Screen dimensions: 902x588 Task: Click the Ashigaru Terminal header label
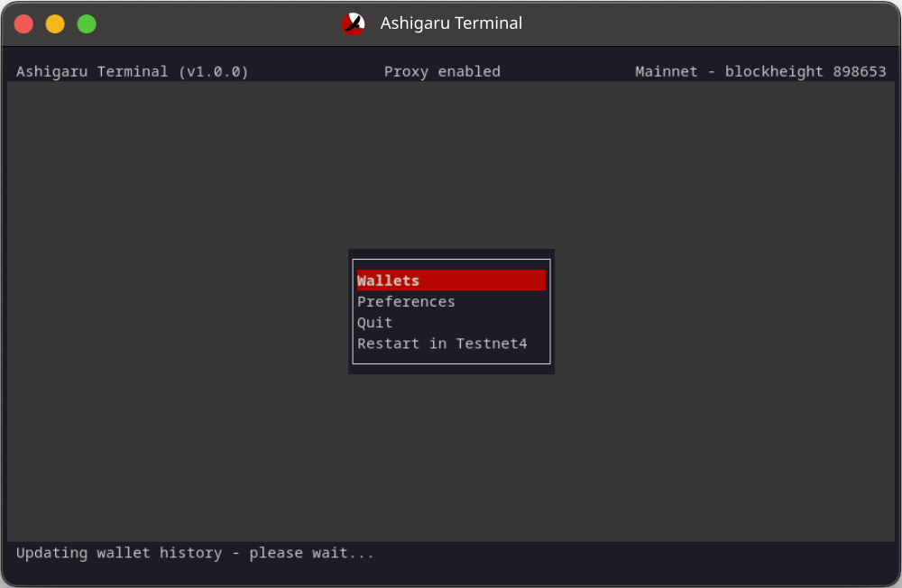[92, 71]
